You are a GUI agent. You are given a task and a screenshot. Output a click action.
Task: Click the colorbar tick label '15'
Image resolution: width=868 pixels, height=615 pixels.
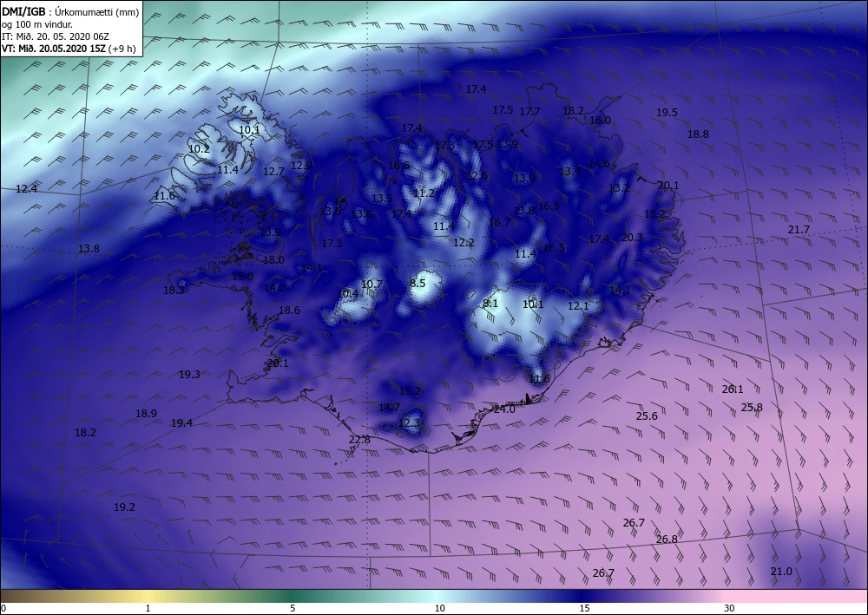tap(584, 608)
